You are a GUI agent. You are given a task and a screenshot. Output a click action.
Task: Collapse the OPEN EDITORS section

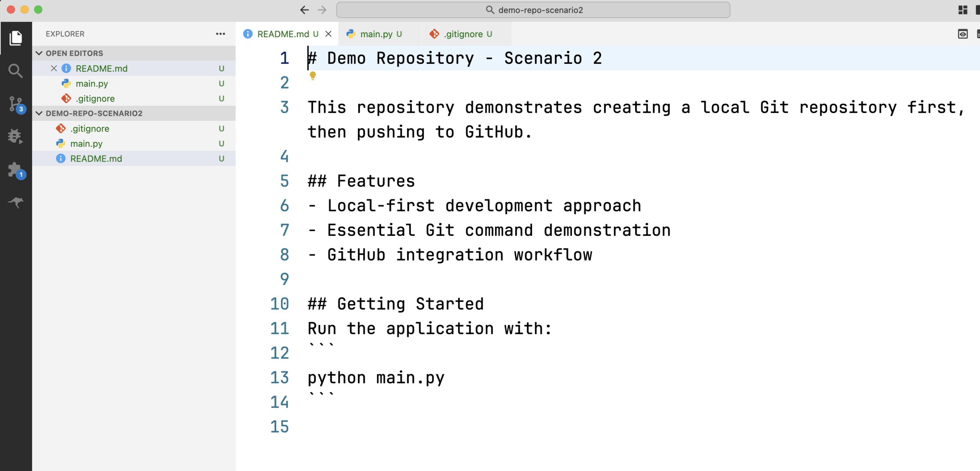point(39,53)
